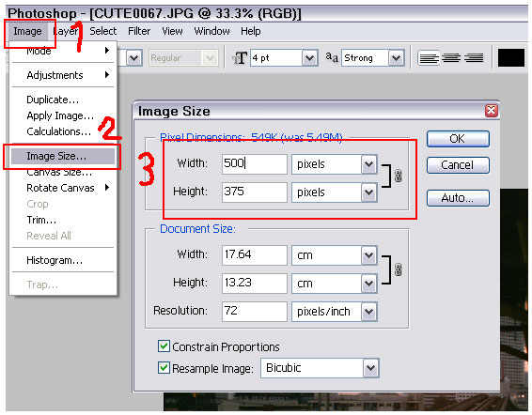Toggle Resample Image checkbox
This screenshot has height=415, width=532.
tap(164, 367)
